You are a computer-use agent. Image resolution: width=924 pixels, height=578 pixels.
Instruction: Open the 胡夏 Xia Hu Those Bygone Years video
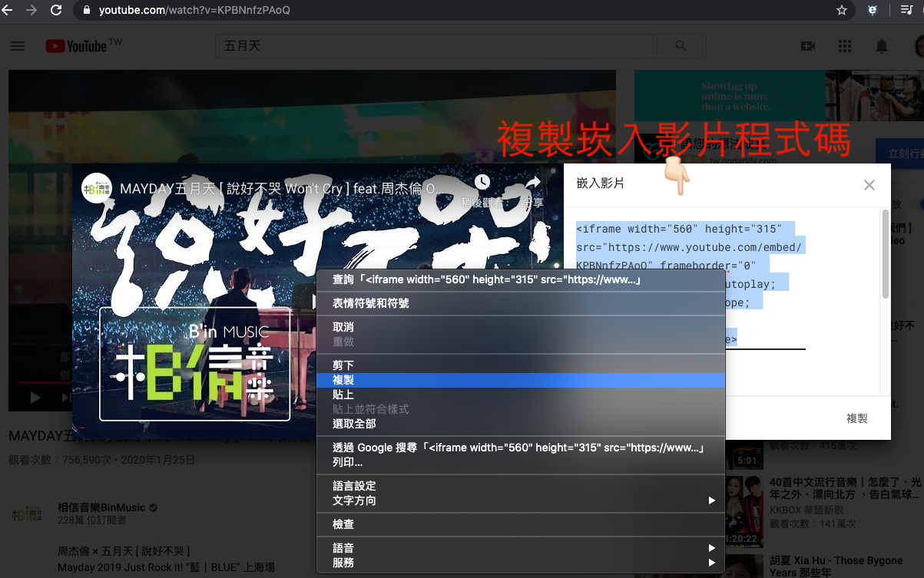[x=837, y=566]
